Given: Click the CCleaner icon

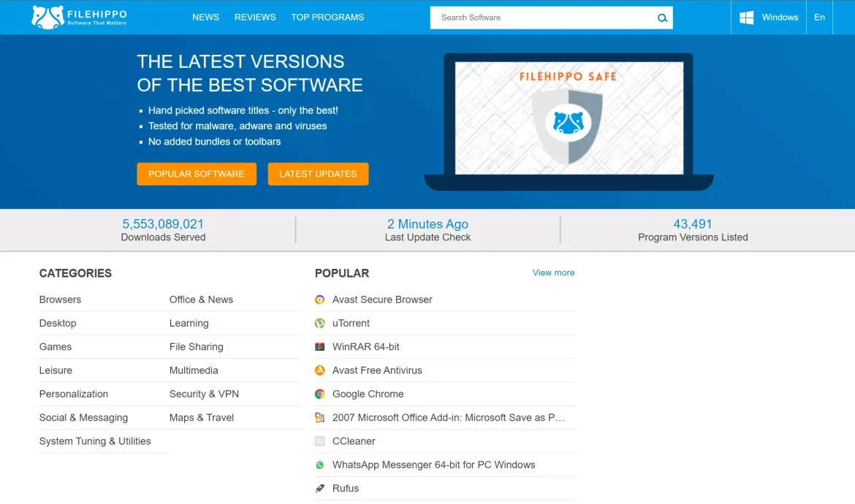Looking at the screenshot, I should coord(319,441).
